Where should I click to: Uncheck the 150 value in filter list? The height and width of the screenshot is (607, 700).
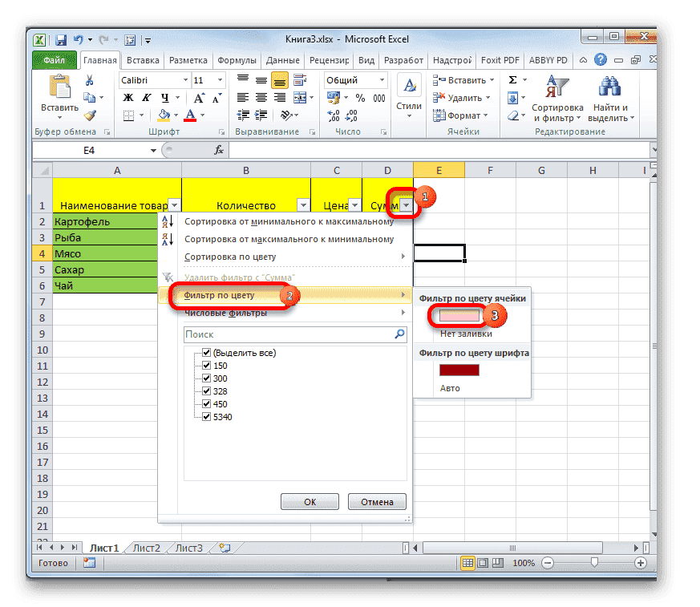(x=207, y=365)
